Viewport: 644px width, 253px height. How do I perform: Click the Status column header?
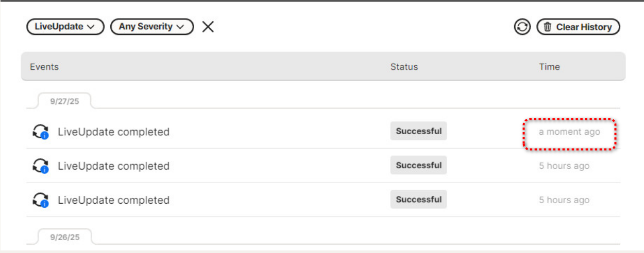pyautogui.click(x=404, y=67)
